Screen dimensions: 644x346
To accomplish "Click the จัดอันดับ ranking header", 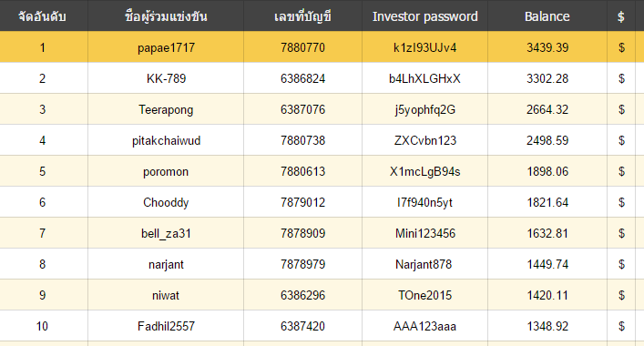I will 42,16.
